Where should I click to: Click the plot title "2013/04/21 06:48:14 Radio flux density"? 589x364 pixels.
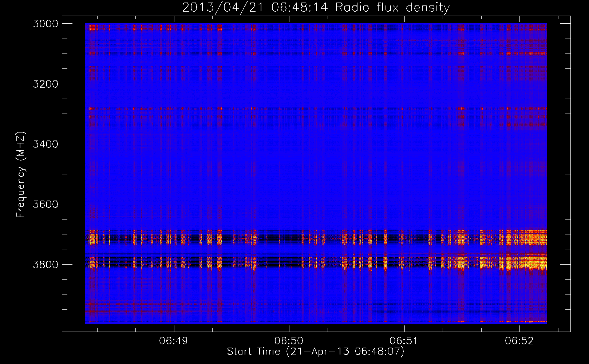316,8
